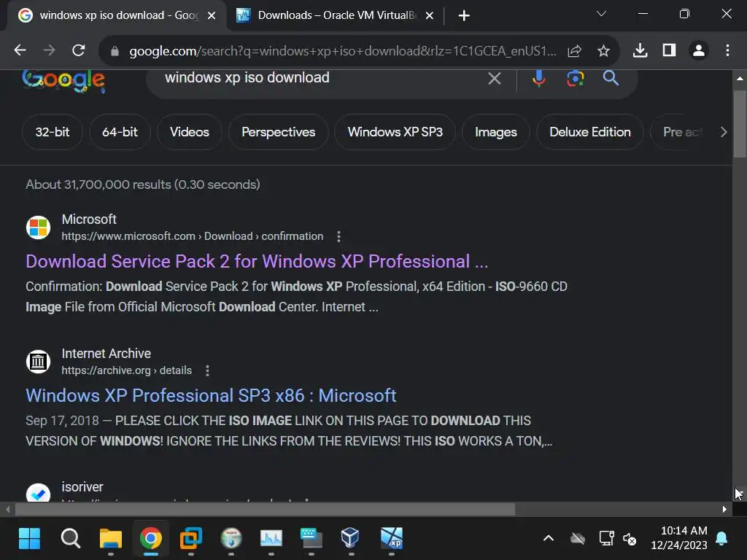Switch to Downloads – Oracle VM VirtualBox tab

pos(336,15)
